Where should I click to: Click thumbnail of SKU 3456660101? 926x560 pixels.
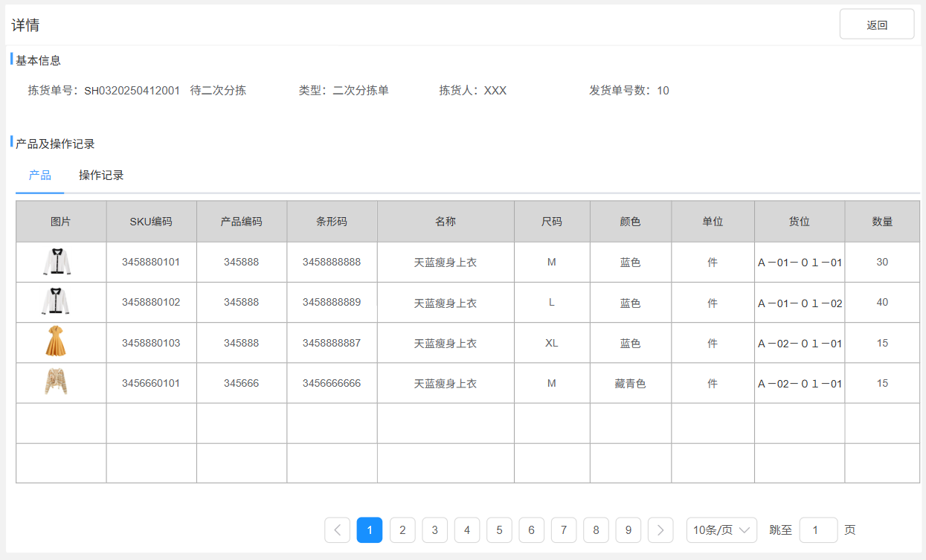click(x=56, y=383)
